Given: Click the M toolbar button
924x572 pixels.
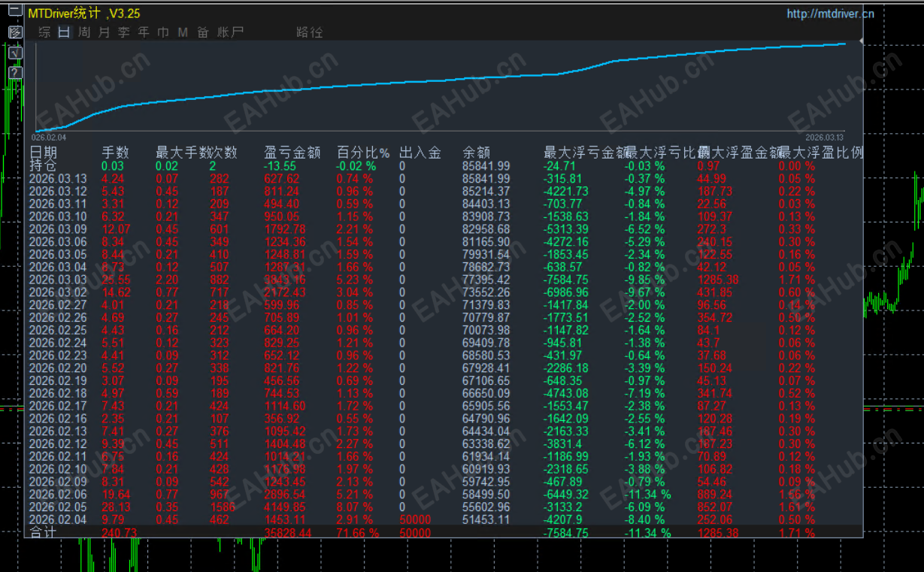Looking at the screenshot, I should (182, 32).
